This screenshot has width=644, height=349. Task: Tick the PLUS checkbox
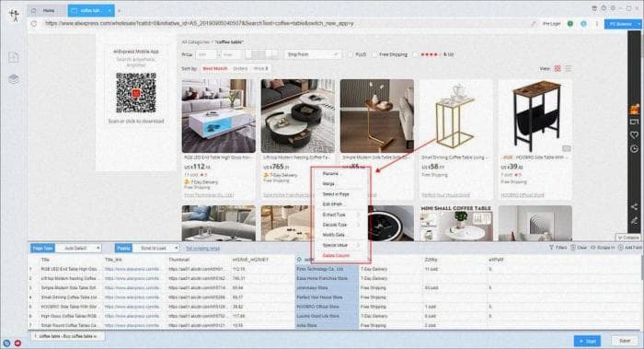(351, 54)
